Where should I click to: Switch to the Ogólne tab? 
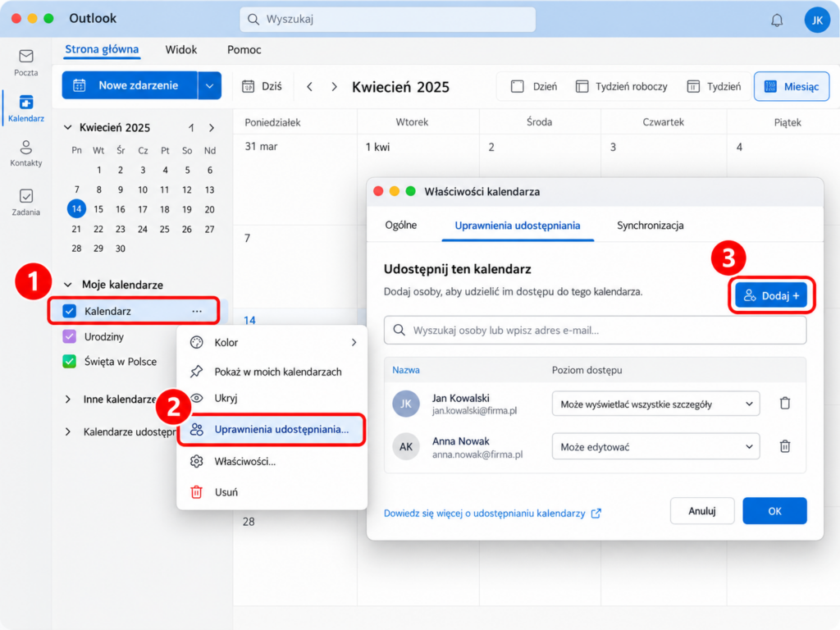[400, 225]
